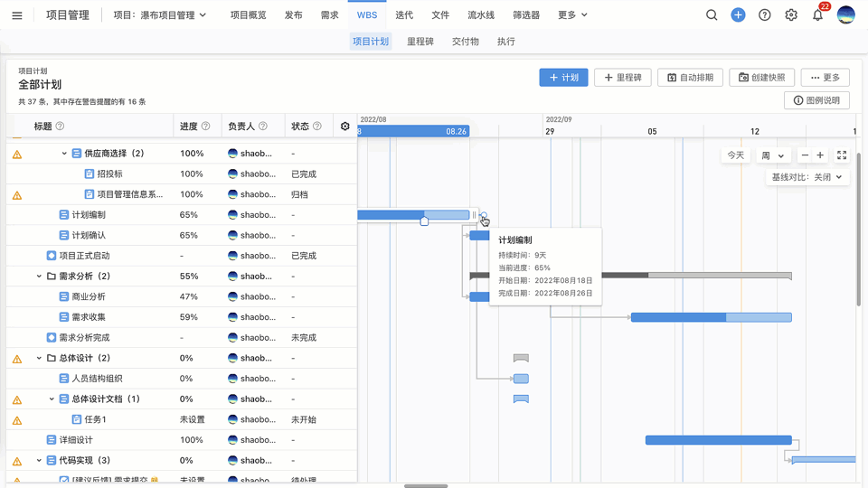Open the 迭代 top menu item

pos(404,15)
